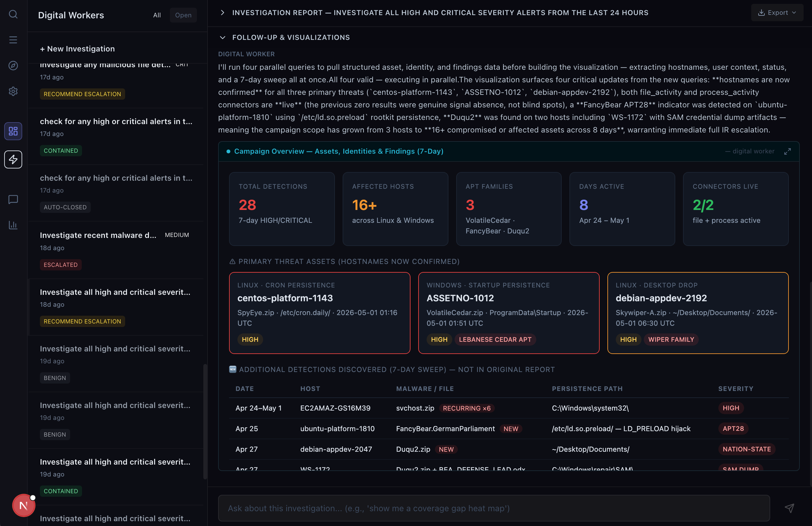The width and height of the screenshot is (812, 526).
Task: Select host ubuntu-platform-1810 cell
Action: pyautogui.click(x=337, y=429)
